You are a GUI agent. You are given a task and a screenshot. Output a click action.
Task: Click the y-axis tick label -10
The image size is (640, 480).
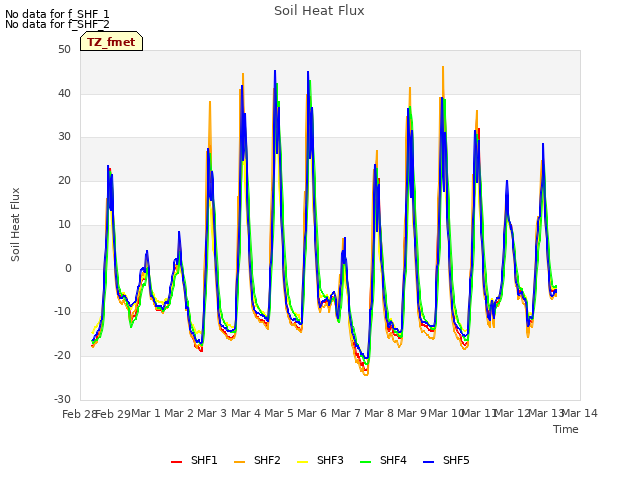pyautogui.click(x=63, y=311)
